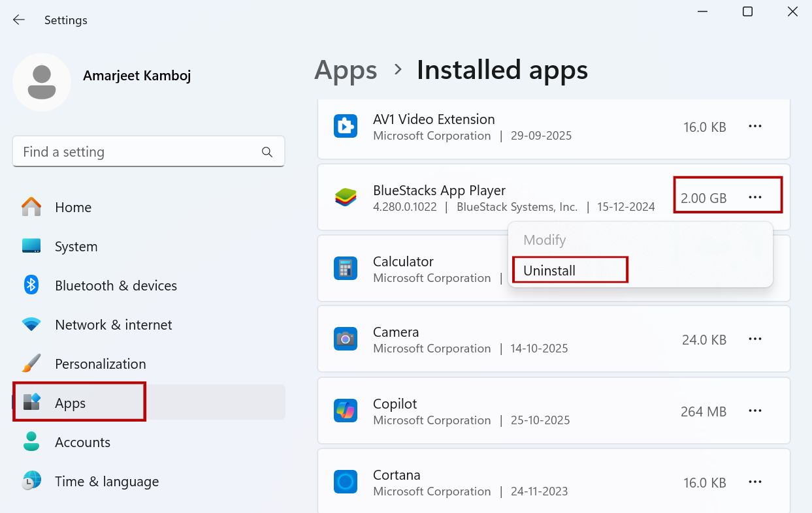Select the Network & internet icon

pyautogui.click(x=31, y=324)
